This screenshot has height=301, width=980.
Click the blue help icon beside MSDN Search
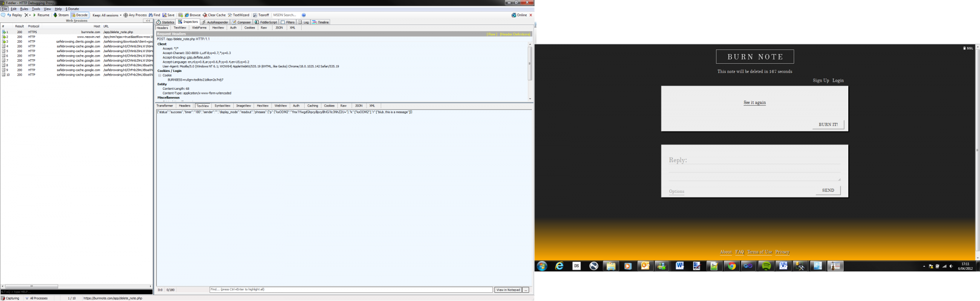pyautogui.click(x=304, y=15)
